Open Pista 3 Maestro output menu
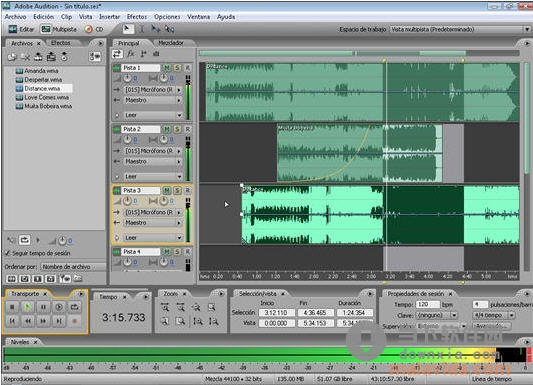The image size is (533, 385). click(153, 223)
